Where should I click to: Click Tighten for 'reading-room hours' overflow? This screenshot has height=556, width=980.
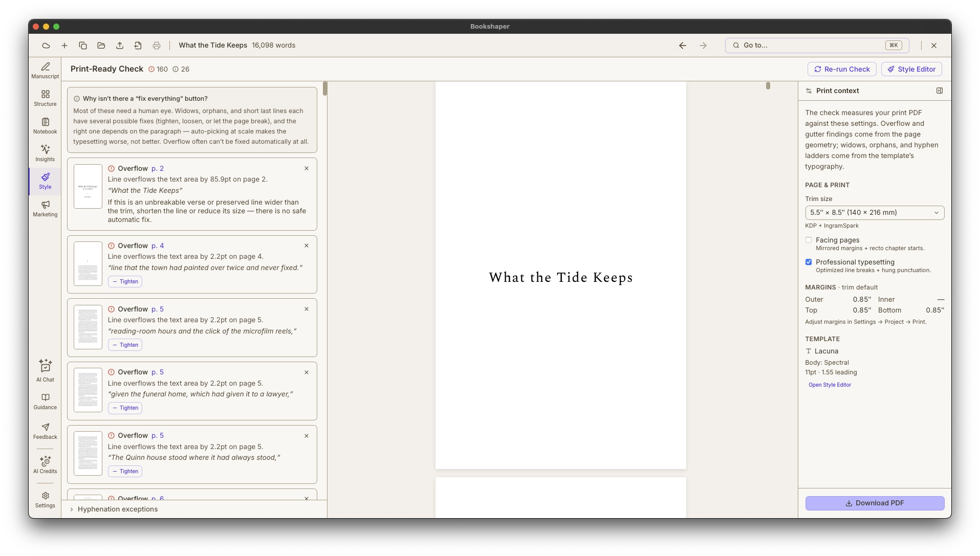[125, 345]
